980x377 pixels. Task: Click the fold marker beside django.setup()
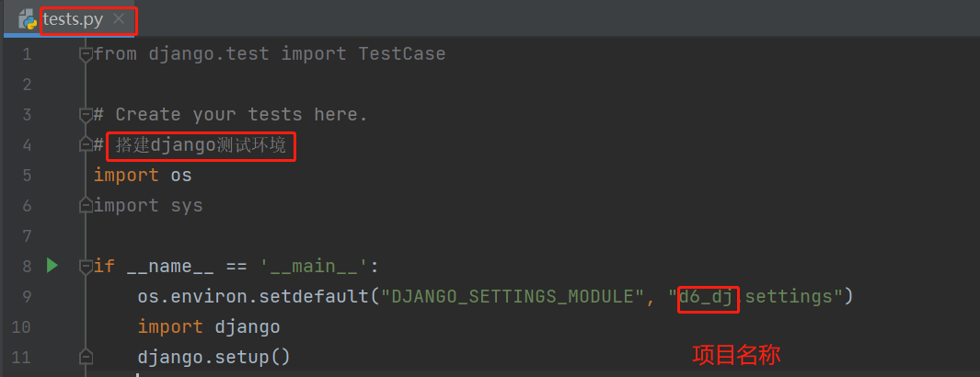(x=86, y=357)
